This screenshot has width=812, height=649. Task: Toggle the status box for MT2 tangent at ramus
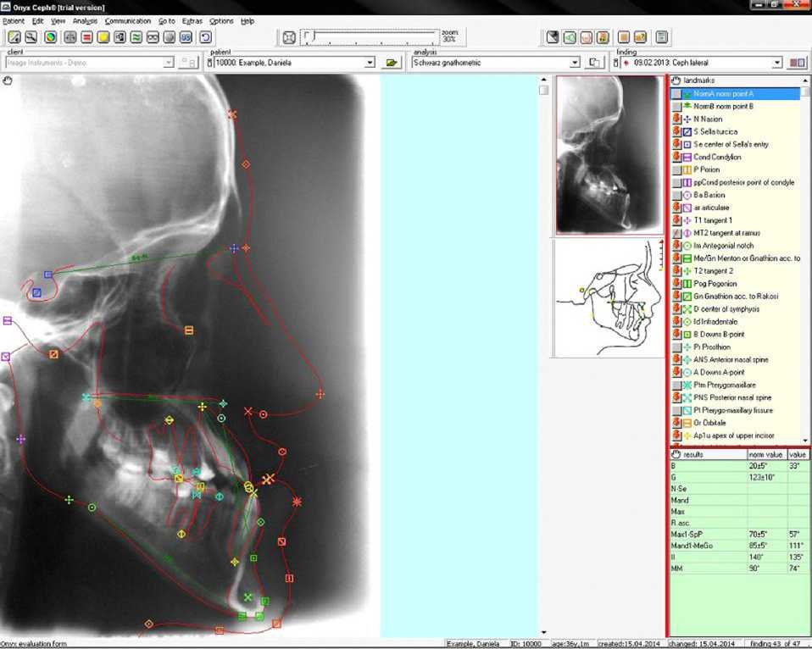pos(676,233)
